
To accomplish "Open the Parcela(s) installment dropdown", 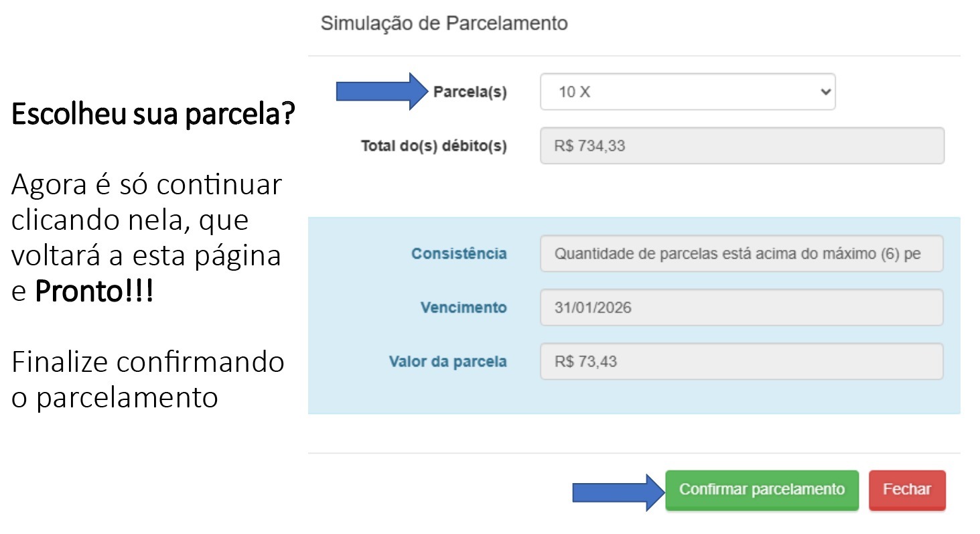I will [x=687, y=92].
